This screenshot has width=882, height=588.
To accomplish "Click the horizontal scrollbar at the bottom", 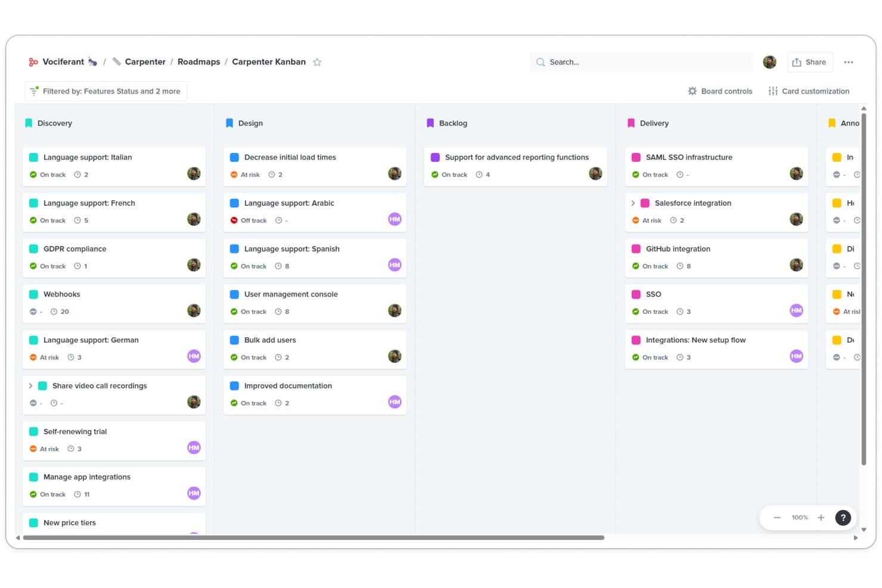I will click(x=313, y=537).
